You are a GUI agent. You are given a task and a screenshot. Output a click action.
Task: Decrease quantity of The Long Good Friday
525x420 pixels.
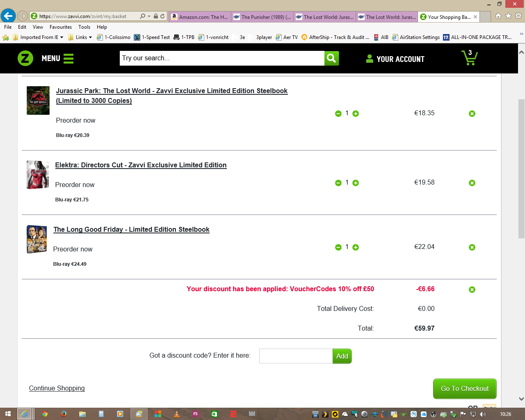338,247
